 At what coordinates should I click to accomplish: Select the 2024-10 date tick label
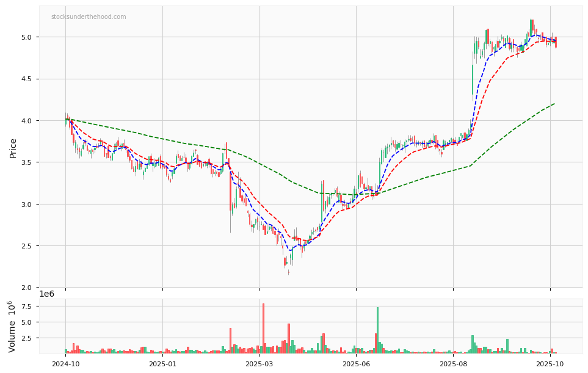coord(65,364)
